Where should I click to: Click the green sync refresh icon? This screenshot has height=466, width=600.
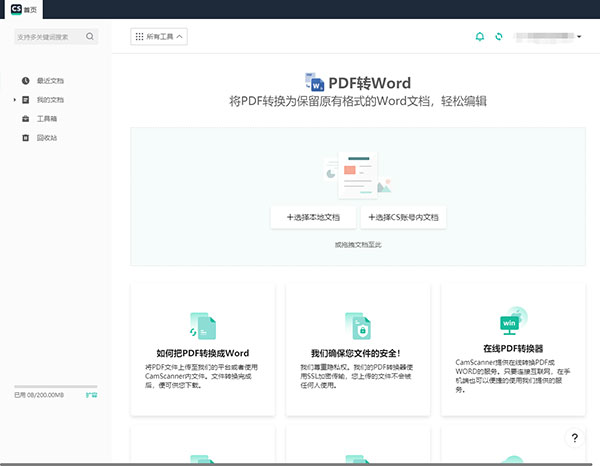[499, 37]
